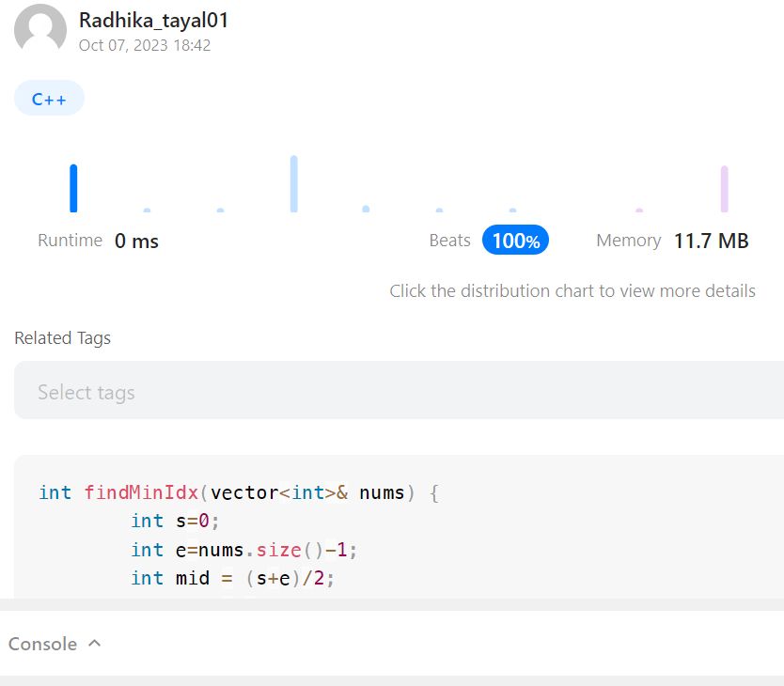The height and width of the screenshot is (686, 784).
Task: Select the dark blue runtime distribution bar
Action: point(73,188)
